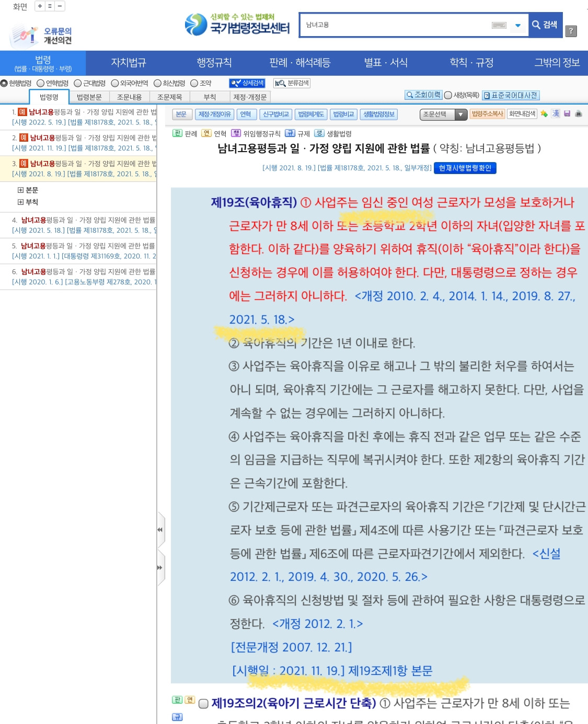Viewport: 588px width, 724px height.
Task: Select 최신법령 radio button
Action: 157,83
